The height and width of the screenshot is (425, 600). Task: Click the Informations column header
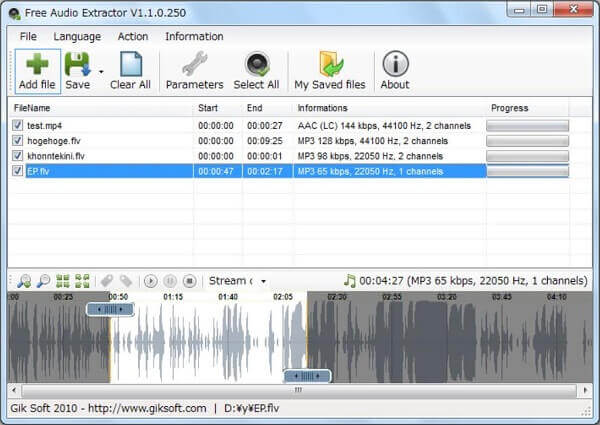pyautogui.click(x=390, y=108)
